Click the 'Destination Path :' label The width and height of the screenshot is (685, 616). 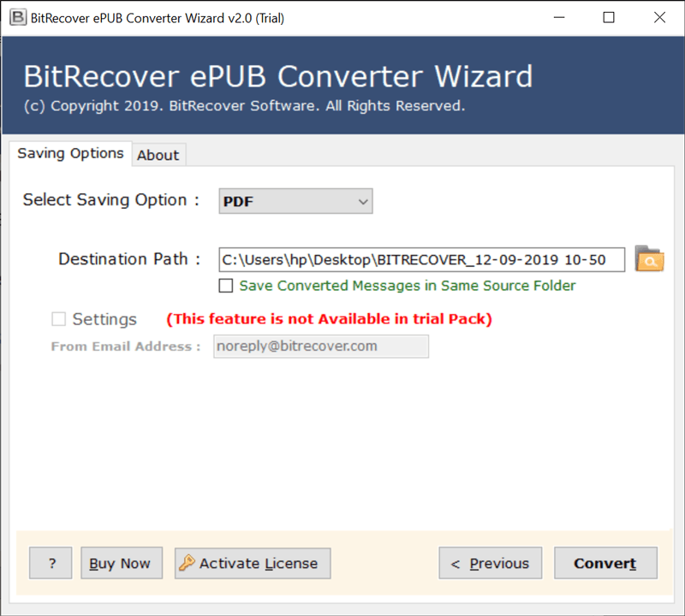(129, 259)
